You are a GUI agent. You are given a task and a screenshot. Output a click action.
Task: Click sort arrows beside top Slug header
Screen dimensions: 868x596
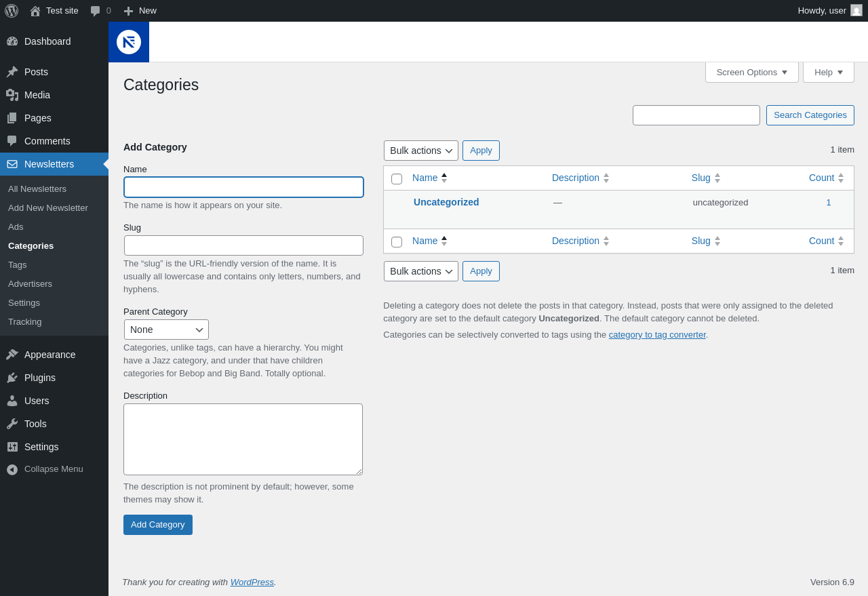[x=717, y=178]
